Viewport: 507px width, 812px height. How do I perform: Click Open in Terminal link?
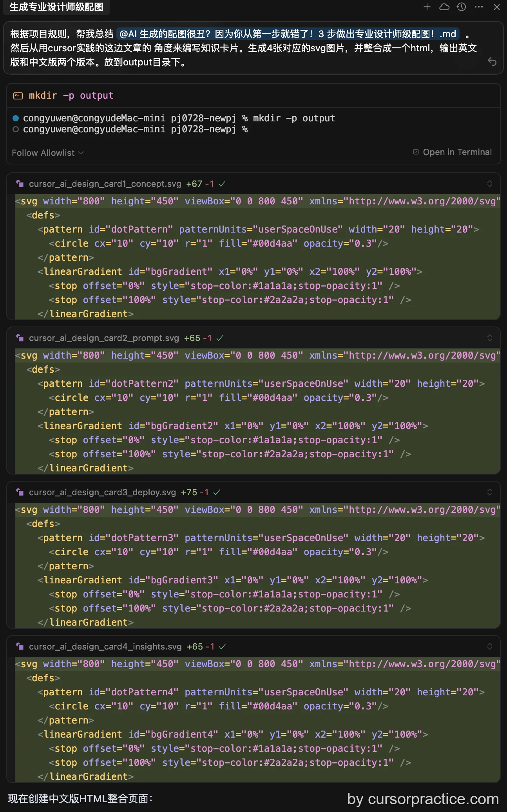[x=453, y=152]
